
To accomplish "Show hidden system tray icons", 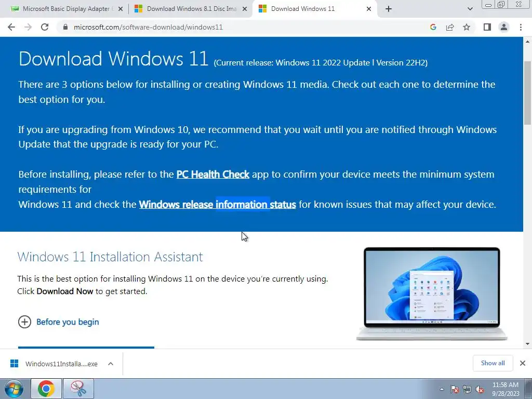I will pyautogui.click(x=442, y=389).
